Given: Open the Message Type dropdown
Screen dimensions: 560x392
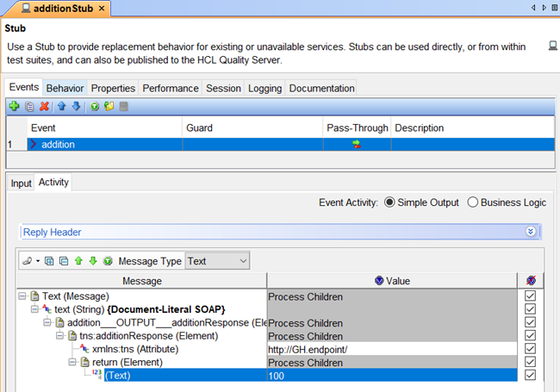Looking at the screenshot, I should coord(217,260).
